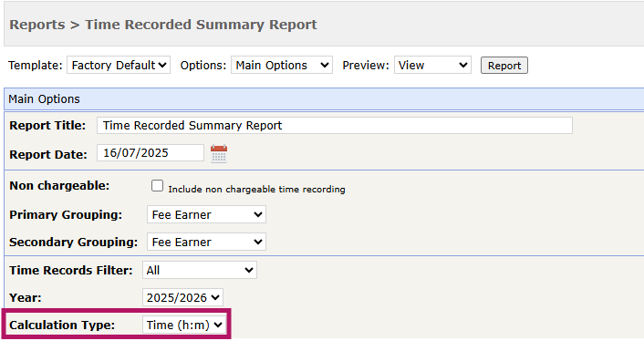Open the Secondary Grouping dropdown
The height and width of the screenshot is (341, 644).
[x=206, y=243]
